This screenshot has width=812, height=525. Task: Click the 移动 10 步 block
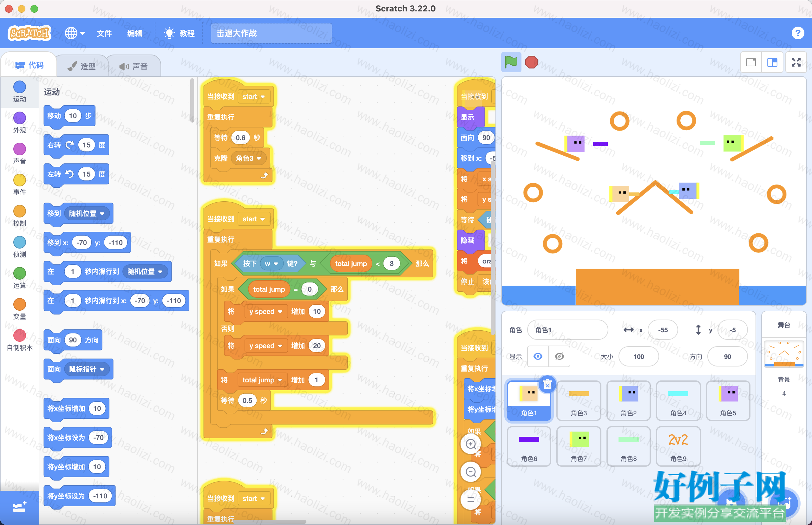tap(69, 116)
